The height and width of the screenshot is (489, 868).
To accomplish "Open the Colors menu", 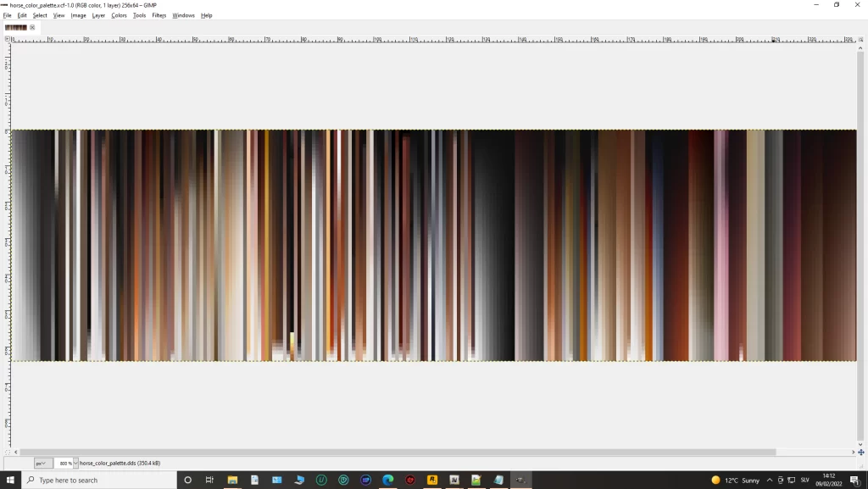I will [119, 15].
